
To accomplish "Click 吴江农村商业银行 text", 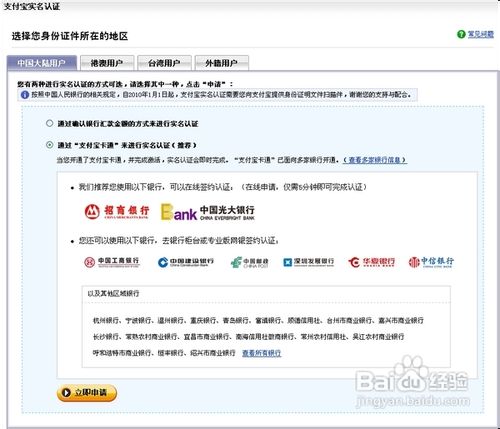I will pos(378,337).
